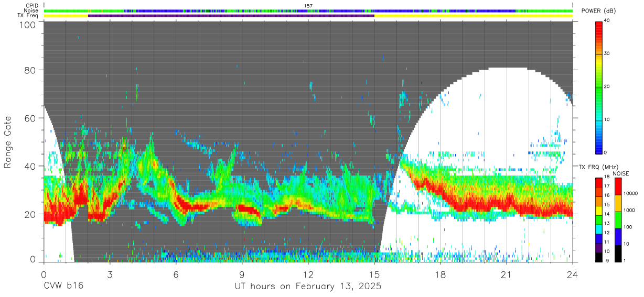Click the blue and green Noise bar strip
Screen dimensions: 644x297
coord(309,10)
